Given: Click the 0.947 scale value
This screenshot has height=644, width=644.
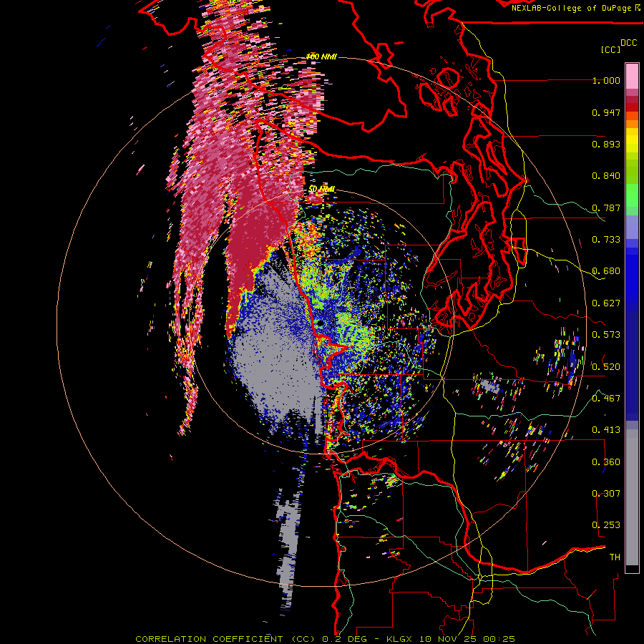Looking at the screenshot, I should click(606, 112).
